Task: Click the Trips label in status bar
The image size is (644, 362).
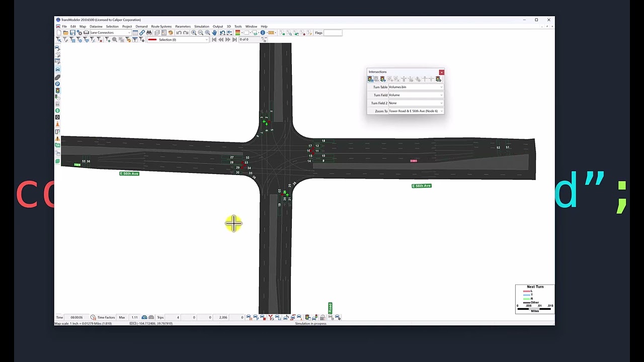Action: coord(160,317)
